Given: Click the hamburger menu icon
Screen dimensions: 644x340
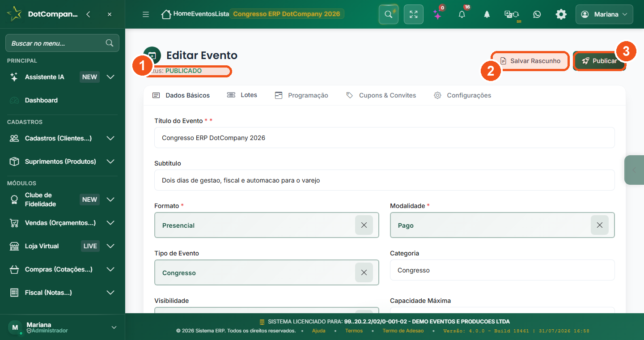Looking at the screenshot, I should 146,14.
